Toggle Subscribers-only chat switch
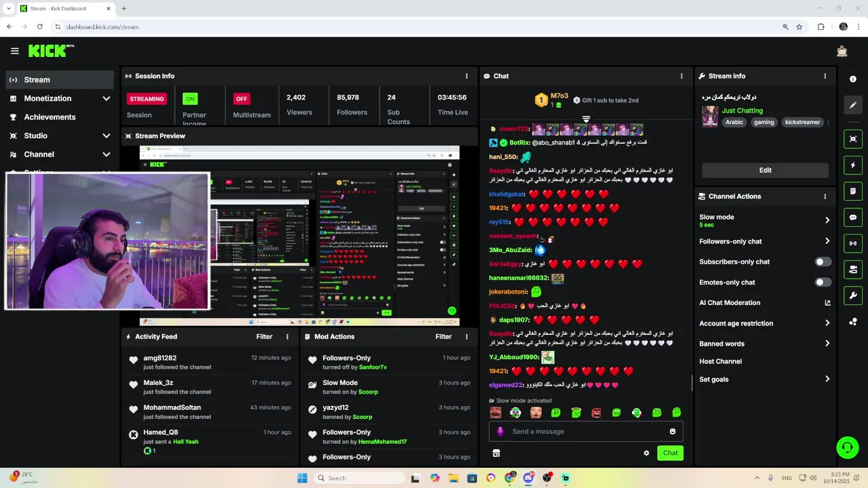Image resolution: width=868 pixels, height=488 pixels. (823, 262)
